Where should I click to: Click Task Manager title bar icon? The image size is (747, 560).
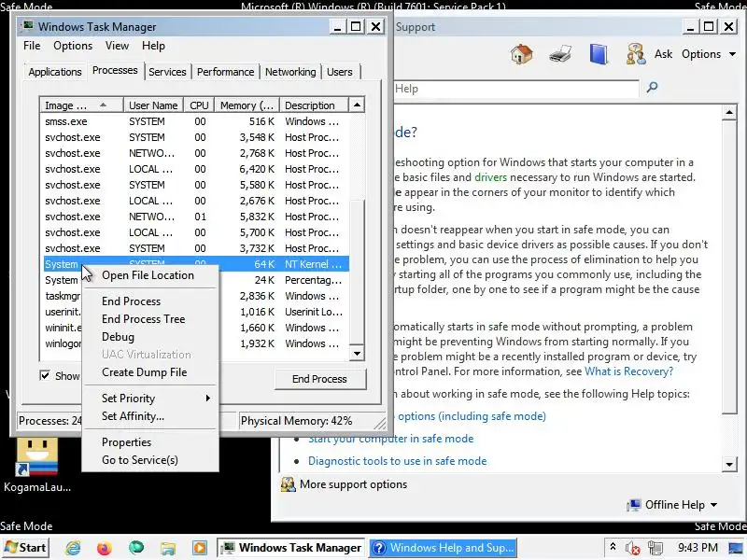pos(28,26)
